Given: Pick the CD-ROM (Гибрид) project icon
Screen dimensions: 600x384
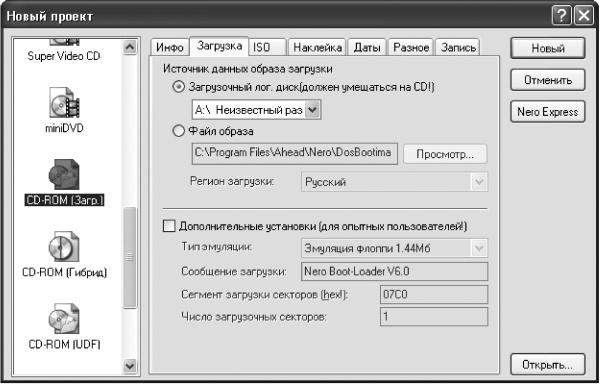Looking at the screenshot, I should [x=64, y=247].
